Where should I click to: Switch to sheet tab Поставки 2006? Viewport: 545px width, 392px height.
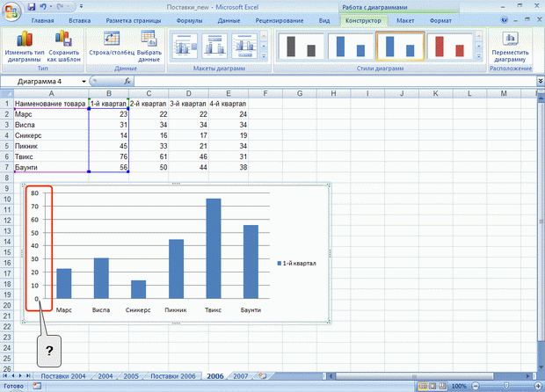pos(173,376)
